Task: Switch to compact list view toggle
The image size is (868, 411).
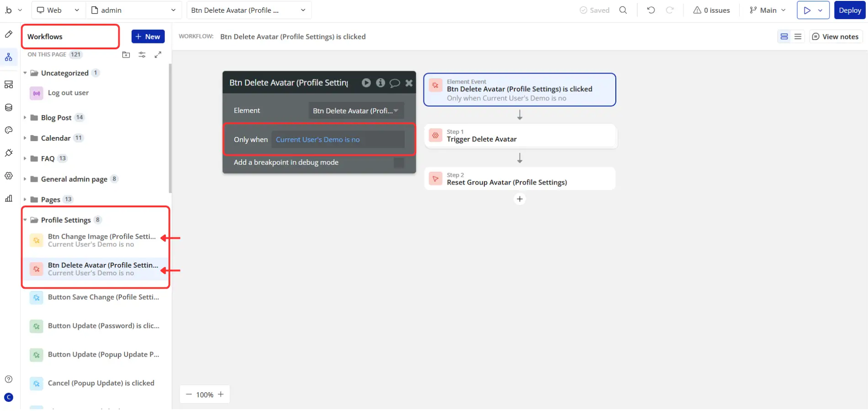Action: pyautogui.click(x=798, y=37)
